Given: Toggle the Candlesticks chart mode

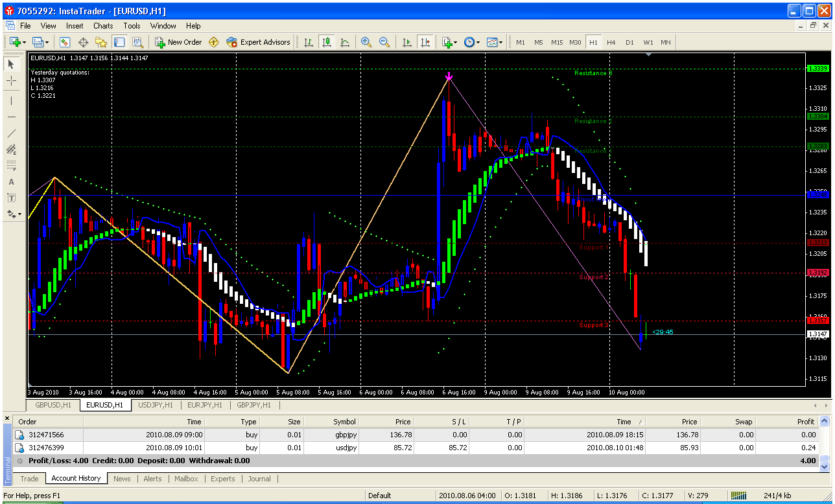Looking at the screenshot, I should click(327, 42).
